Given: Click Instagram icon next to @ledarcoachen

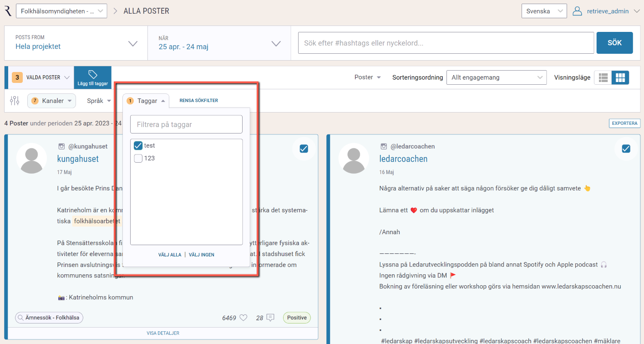Looking at the screenshot, I should [x=384, y=146].
